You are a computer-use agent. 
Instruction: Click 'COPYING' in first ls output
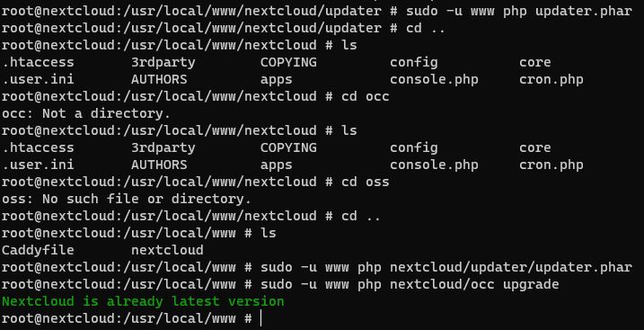click(x=288, y=62)
